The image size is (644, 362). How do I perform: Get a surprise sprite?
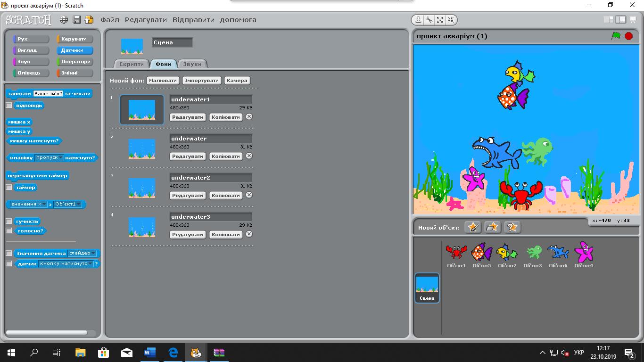(512, 227)
